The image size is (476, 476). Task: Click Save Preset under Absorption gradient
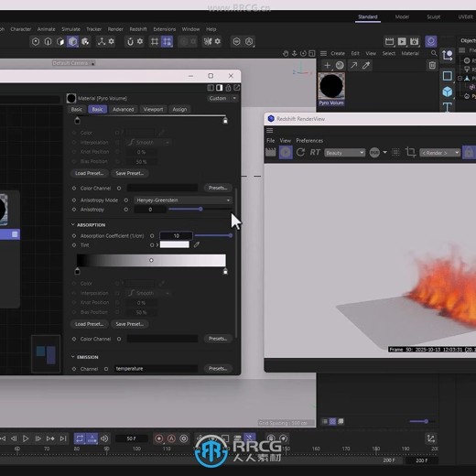click(x=130, y=324)
